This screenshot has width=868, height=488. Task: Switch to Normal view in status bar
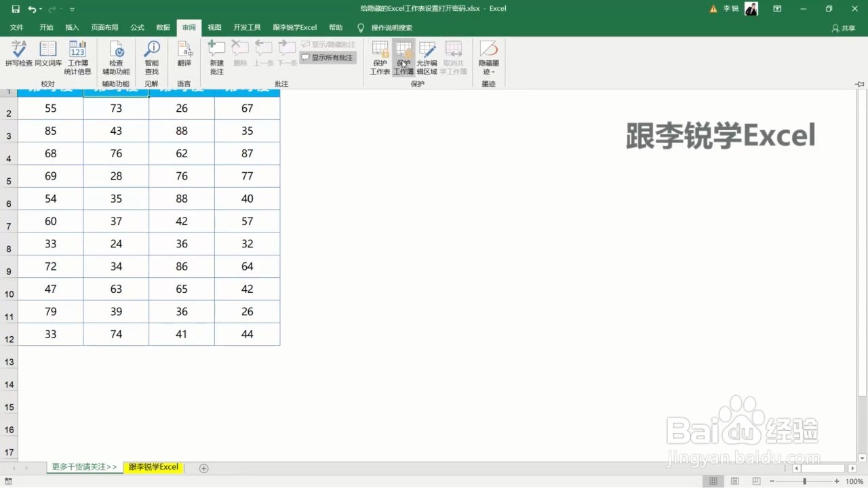pyautogui.click(x=713, y=481)
